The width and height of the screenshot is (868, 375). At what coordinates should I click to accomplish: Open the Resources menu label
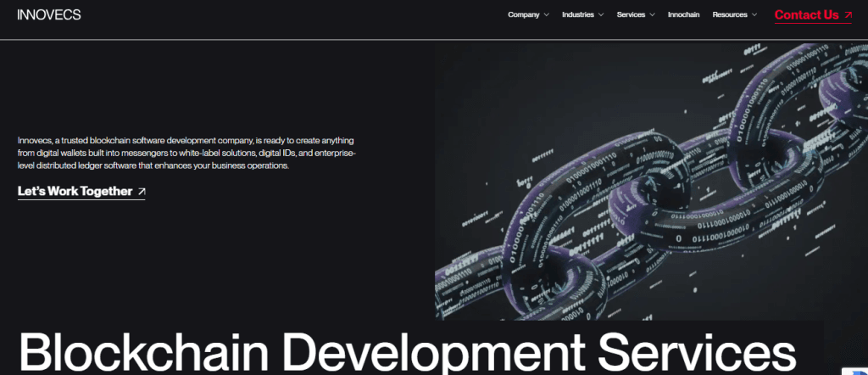click(x=729, y=15)
